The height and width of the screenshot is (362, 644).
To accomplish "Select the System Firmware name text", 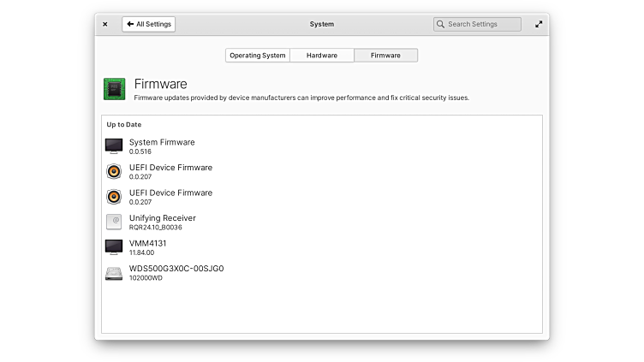I will 162,142.
